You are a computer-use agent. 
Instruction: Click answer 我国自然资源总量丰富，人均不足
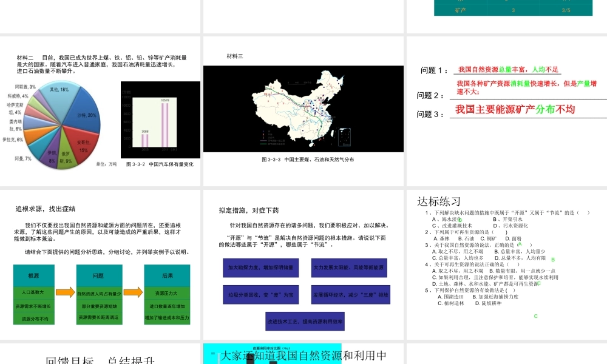(508, 70)
